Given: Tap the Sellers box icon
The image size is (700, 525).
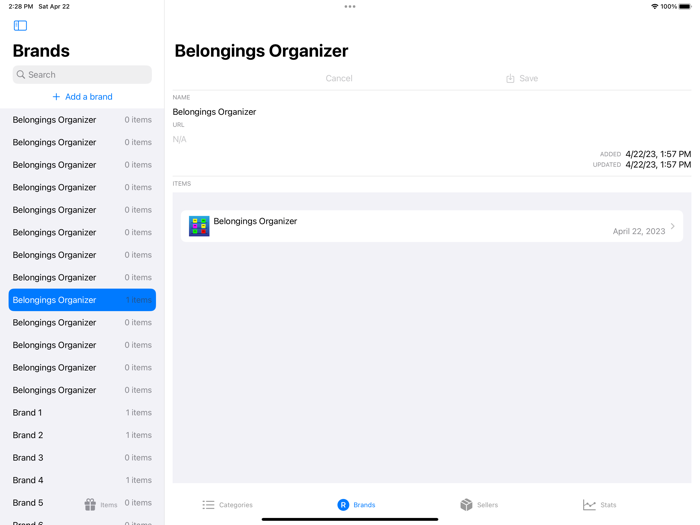Looking at the screenshot, I should [466, 504].
